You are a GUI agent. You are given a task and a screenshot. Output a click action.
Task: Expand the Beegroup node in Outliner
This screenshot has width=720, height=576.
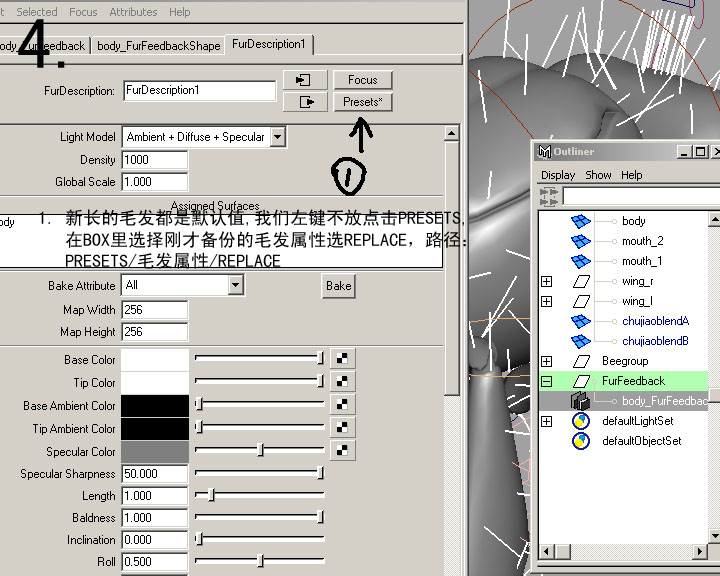click(546, 361)
